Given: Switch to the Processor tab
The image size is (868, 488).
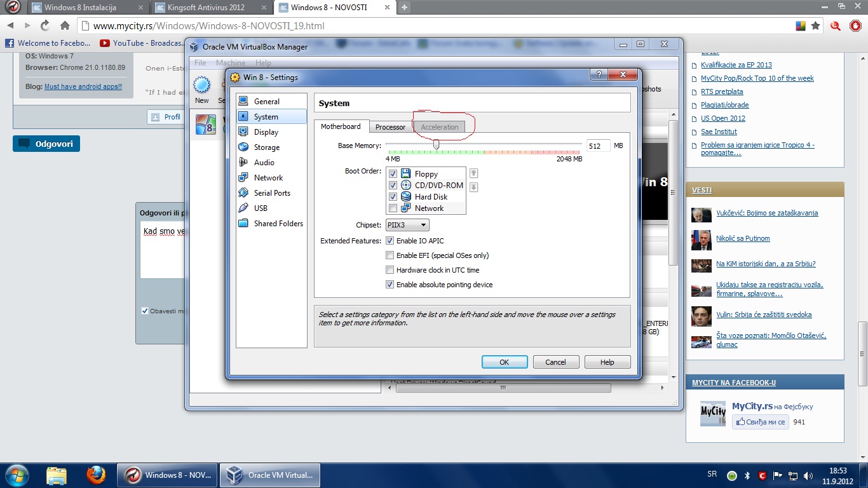Looking at the screenshot, I should tap(390, 127).
